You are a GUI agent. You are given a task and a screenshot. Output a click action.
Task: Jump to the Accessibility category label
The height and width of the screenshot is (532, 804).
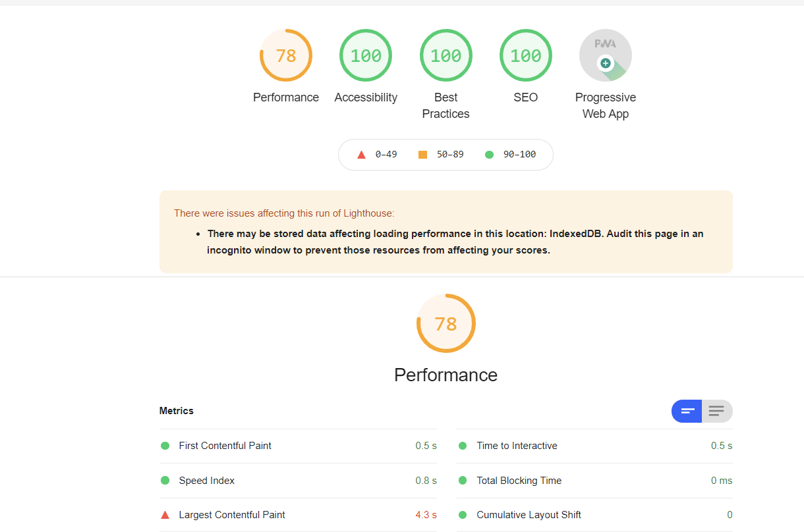(366, 97)
